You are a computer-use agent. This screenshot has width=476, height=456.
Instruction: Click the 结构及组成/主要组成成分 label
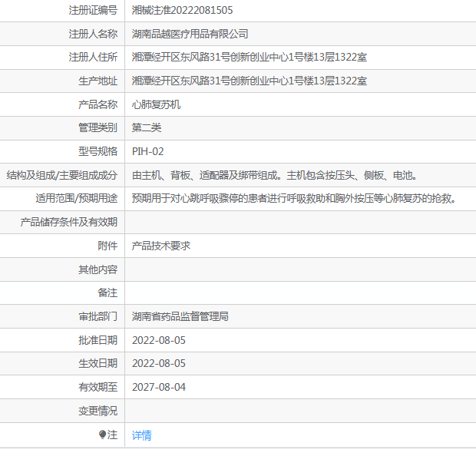[62, 175]
